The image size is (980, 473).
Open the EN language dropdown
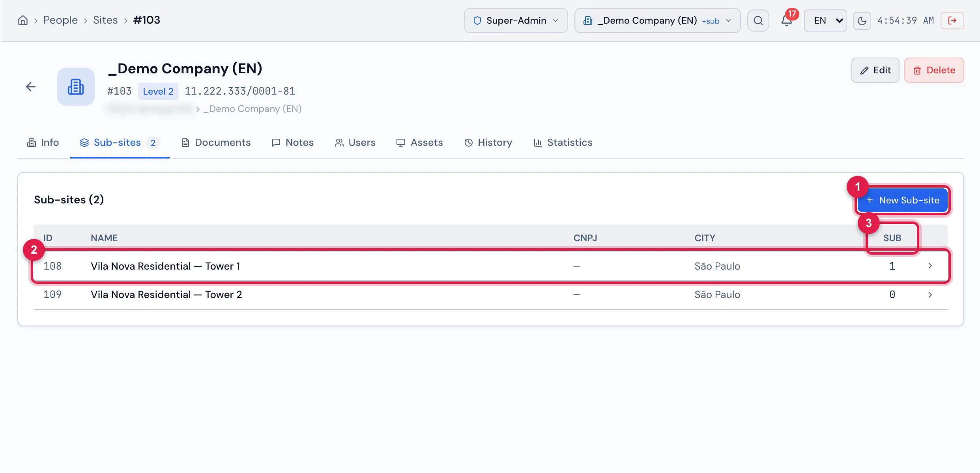825,20
